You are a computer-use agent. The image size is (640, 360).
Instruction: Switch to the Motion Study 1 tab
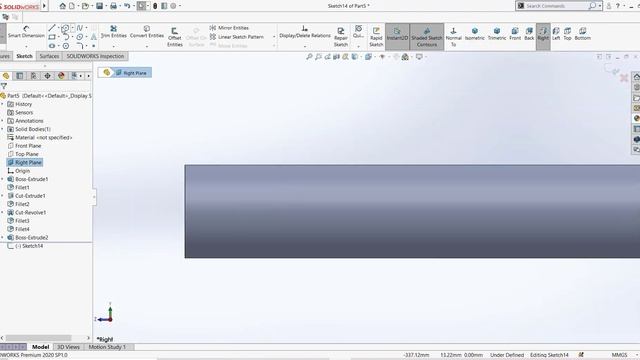(x=107, y=347)
